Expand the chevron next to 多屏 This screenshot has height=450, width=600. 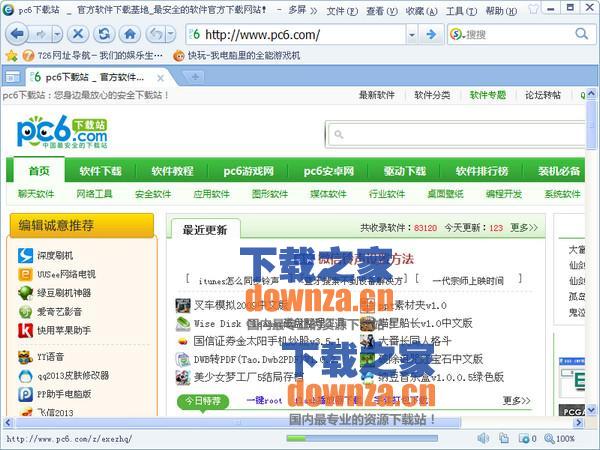(314, 11)
